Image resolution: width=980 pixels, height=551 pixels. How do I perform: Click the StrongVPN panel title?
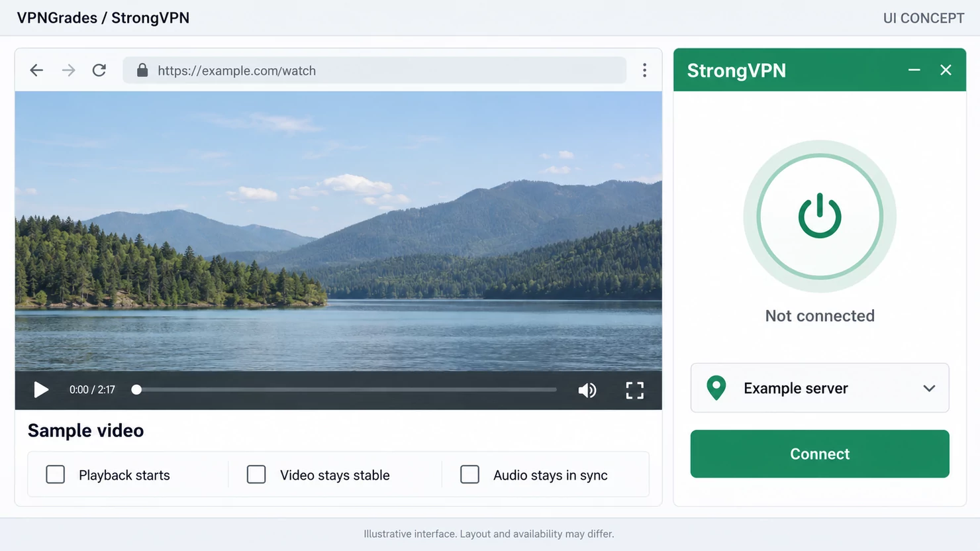(x=736, y=70)
